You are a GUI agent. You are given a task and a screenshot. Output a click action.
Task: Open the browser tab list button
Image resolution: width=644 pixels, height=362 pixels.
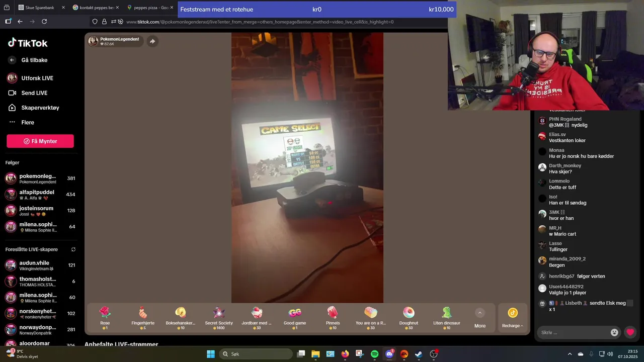coord(7,8)
